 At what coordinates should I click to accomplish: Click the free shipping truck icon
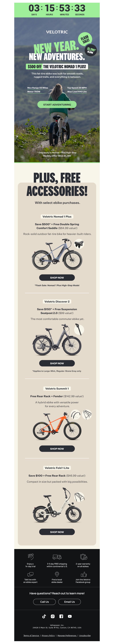click(x=57, y=557)
